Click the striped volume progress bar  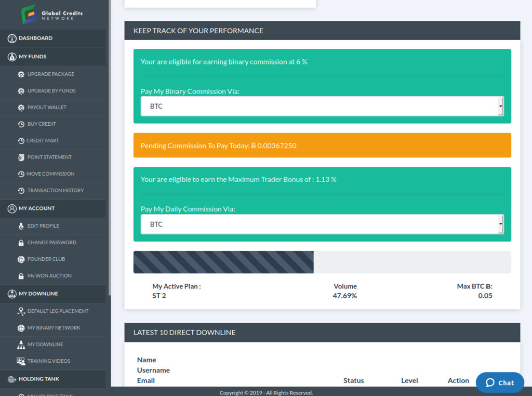[223, 262]
